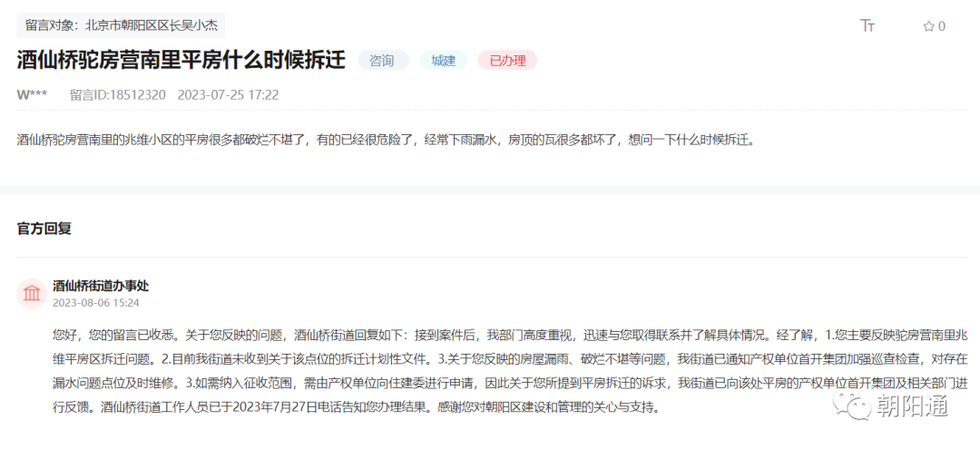This screenshot has height=449, width=980.
Task: Select the 咨询 category tag
Action: tap(382, 61)
